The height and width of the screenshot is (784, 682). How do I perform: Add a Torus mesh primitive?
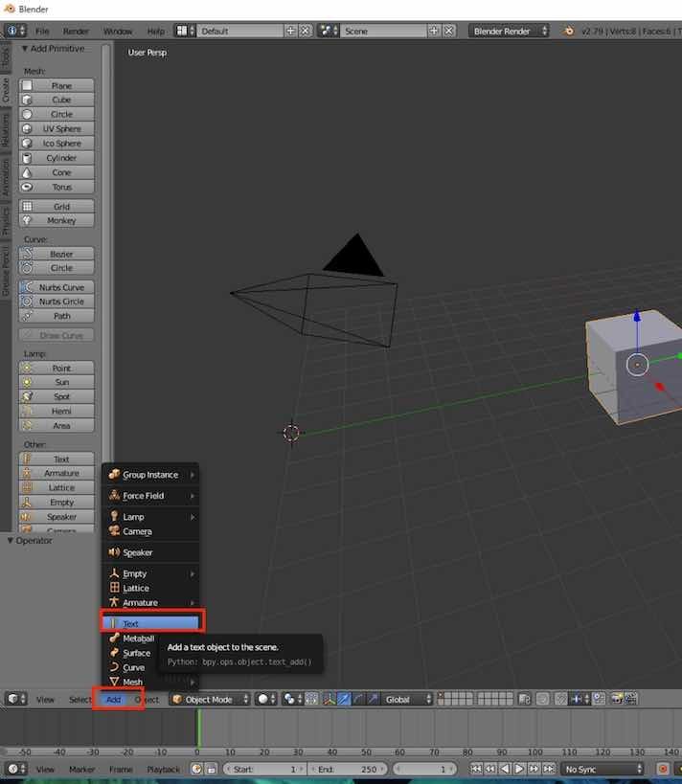pyautogui.click(x=57, y=187)
